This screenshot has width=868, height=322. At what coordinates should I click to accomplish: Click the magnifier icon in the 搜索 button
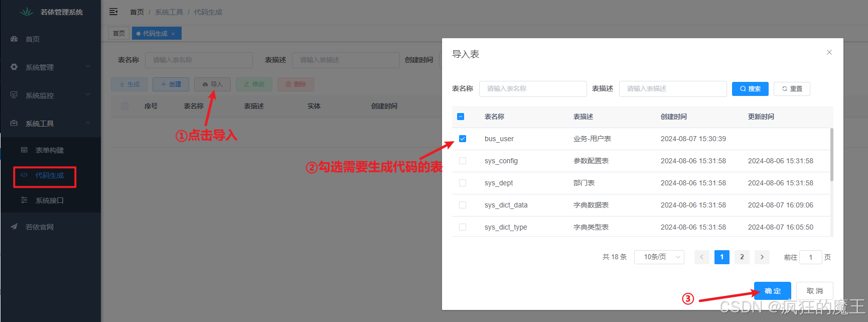click(x=743, y=89)
